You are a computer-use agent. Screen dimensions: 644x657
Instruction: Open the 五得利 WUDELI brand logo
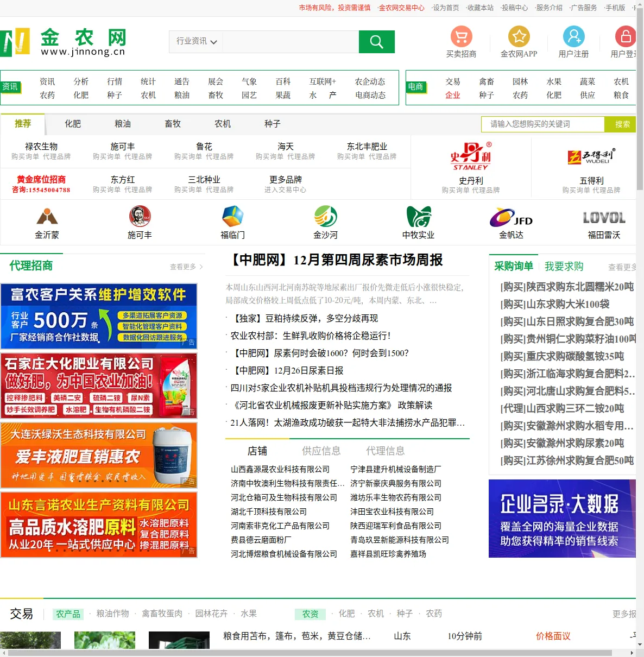tap(592, 156)
